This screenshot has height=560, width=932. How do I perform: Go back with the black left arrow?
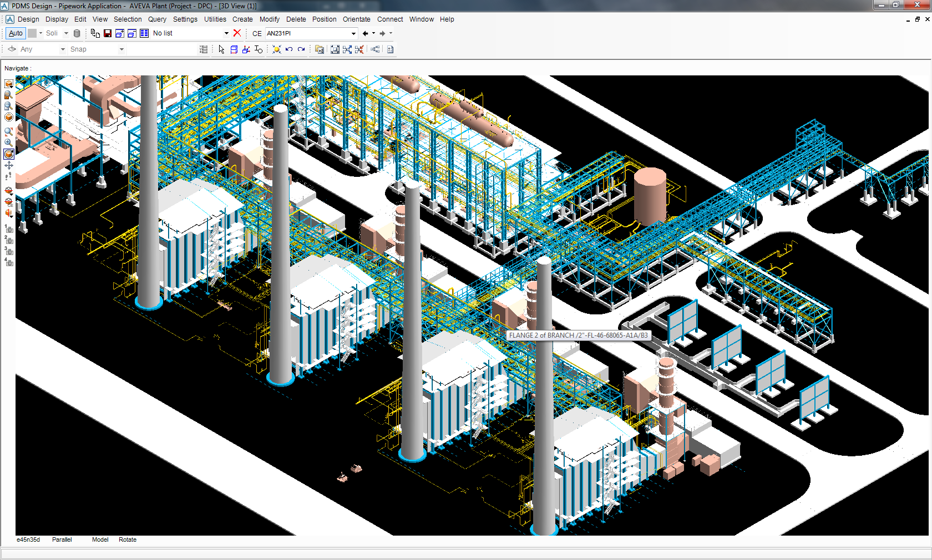coord(365,33)
